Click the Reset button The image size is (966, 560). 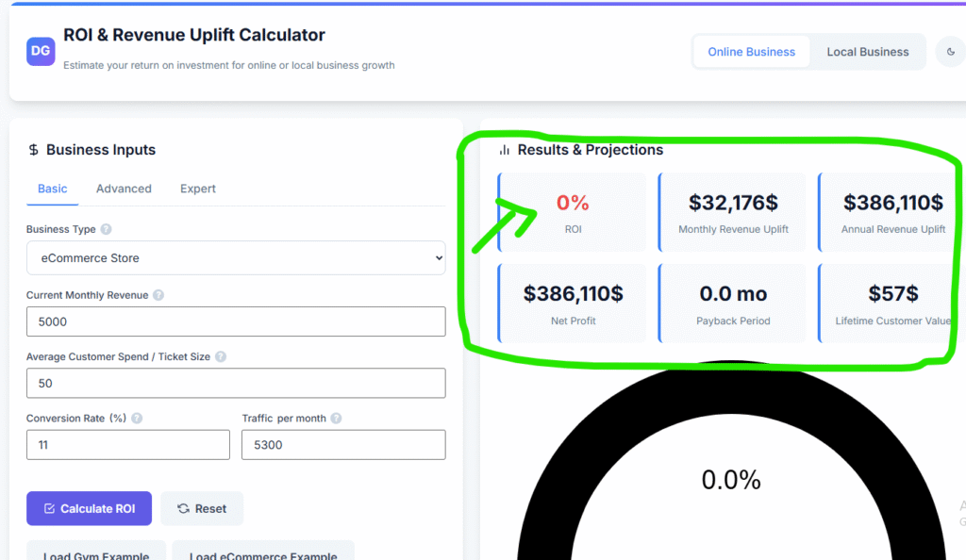(202, 508)
